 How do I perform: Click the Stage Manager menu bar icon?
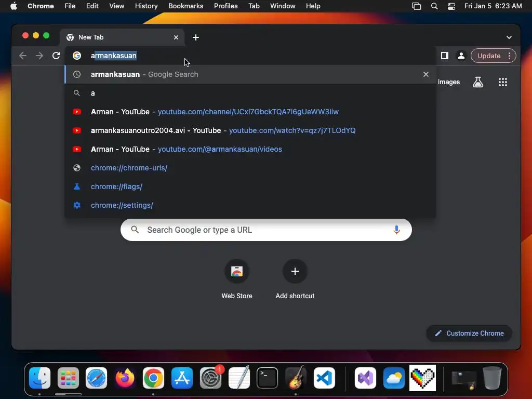416,6
